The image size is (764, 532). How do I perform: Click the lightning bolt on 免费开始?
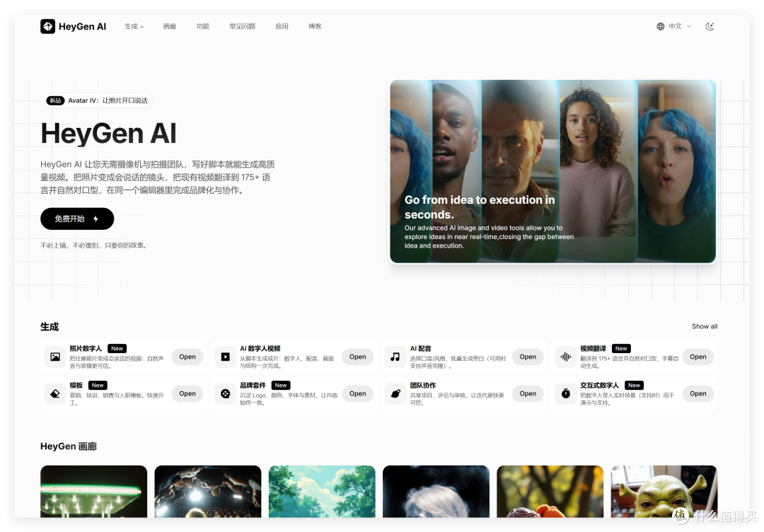click(x=96, y=219)
